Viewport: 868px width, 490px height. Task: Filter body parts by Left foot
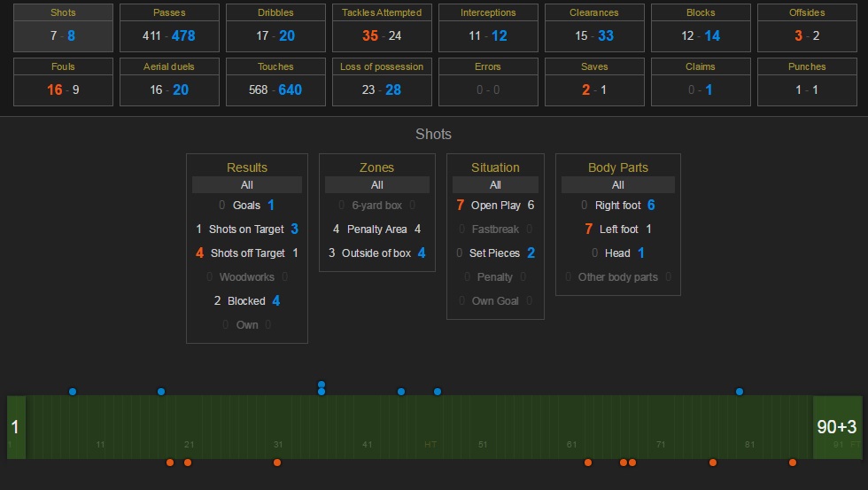(x=618, y=229)
